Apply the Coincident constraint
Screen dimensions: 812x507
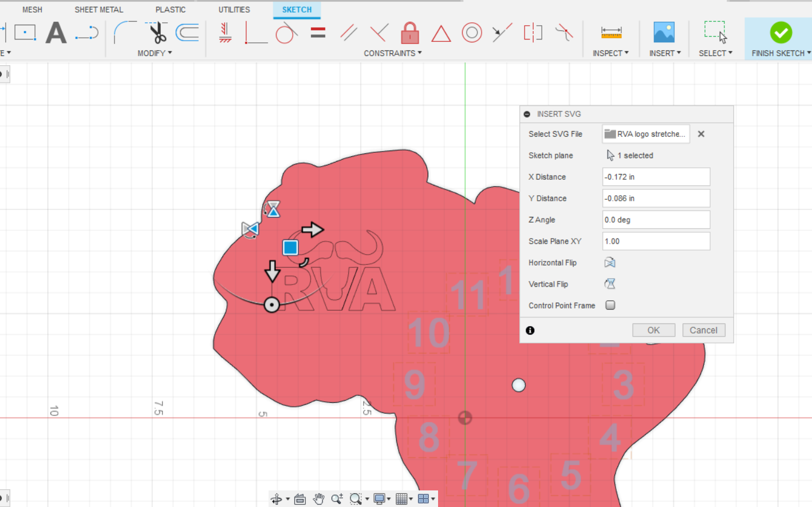(255, 33)
